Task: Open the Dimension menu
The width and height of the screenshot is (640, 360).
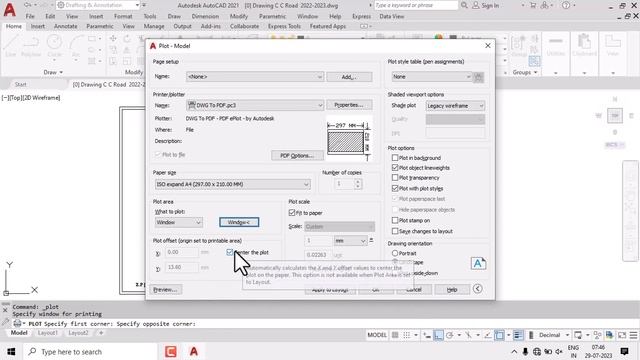Action: coord(205,16)
